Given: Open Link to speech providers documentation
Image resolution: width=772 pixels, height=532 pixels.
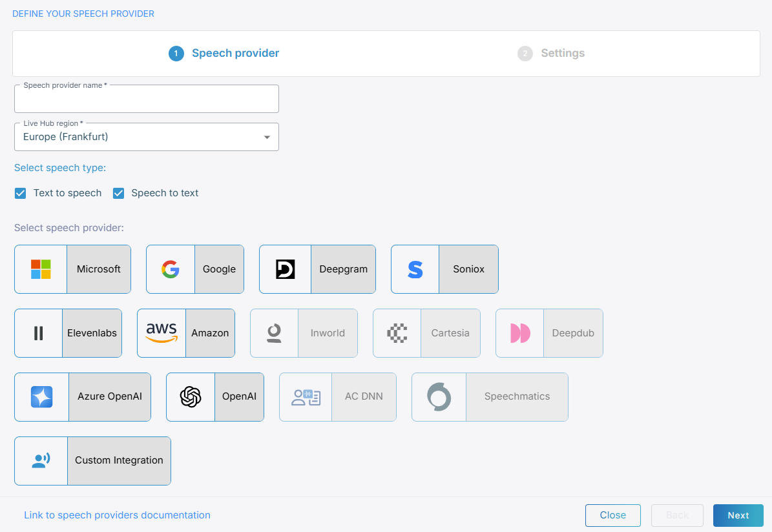Looking at the screenshot, I should point(117,515).
